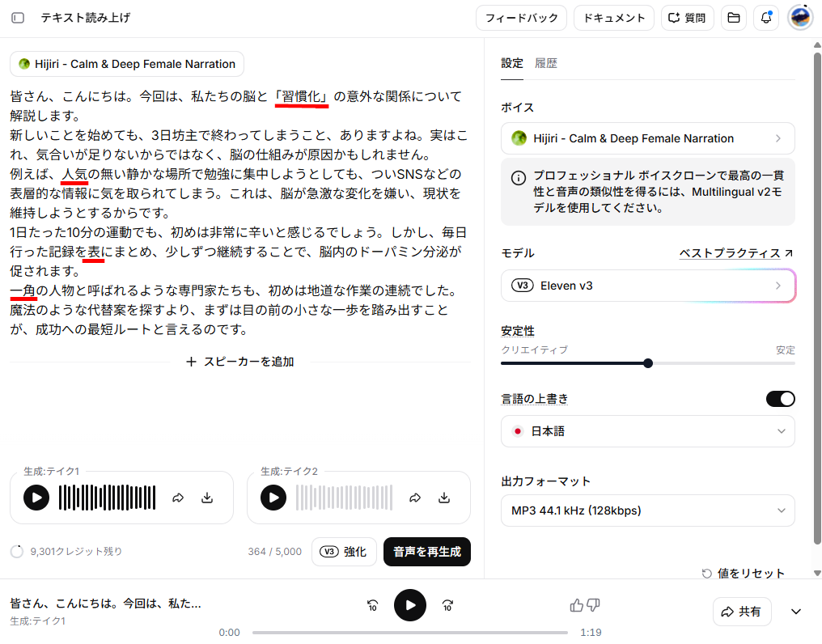Image resolution: width=822 pixels, height=644 pixels.
Task: Rewind 10 seconds in bottom player
Action: point(372,605)
